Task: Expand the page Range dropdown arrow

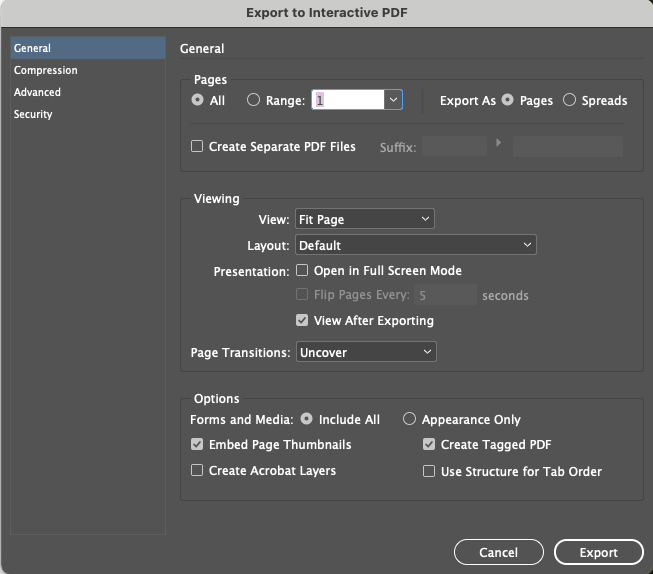Action: [393, 100]
